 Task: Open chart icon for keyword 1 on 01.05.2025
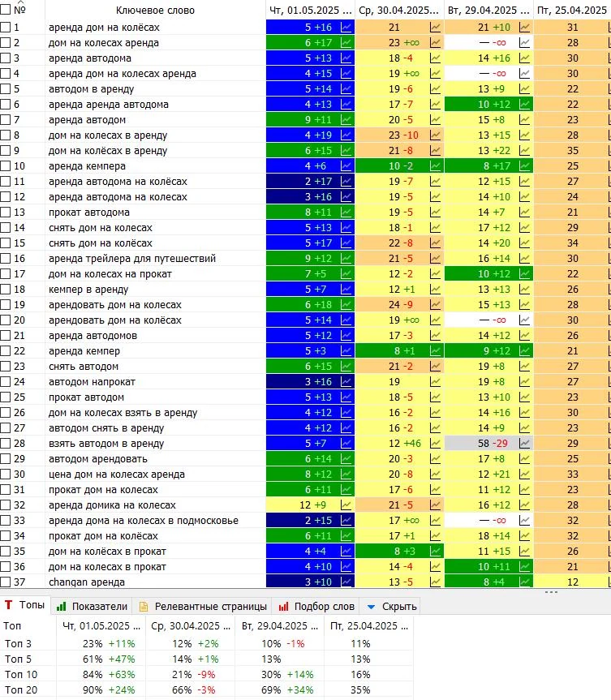tap(346, 28)
